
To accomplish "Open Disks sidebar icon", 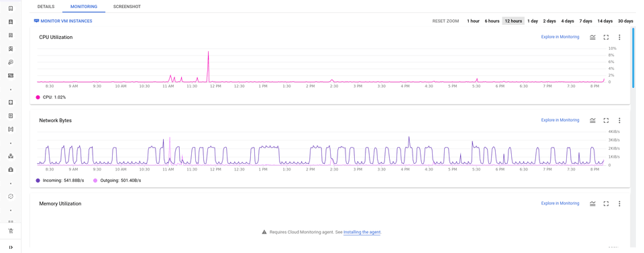I will [x=11, y=102].
